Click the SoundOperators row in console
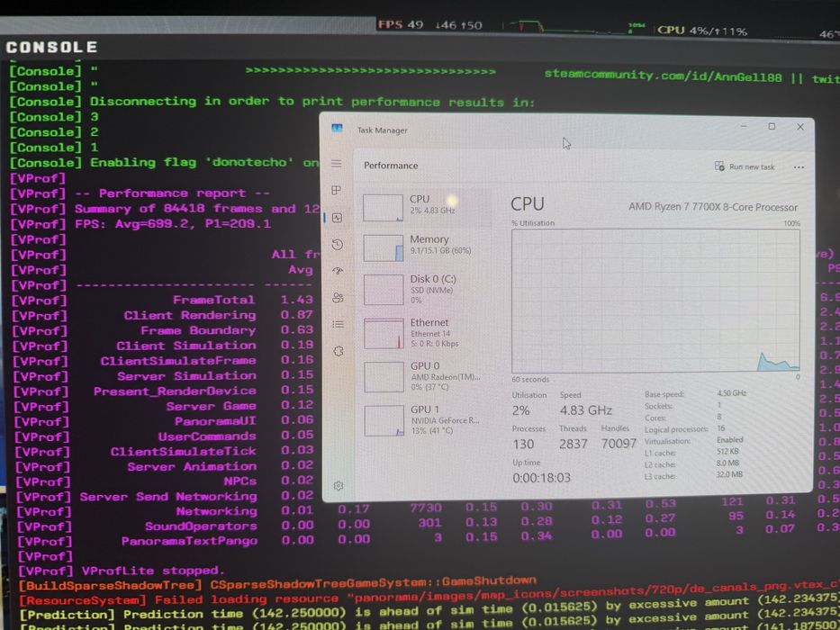 coord(201,526)
